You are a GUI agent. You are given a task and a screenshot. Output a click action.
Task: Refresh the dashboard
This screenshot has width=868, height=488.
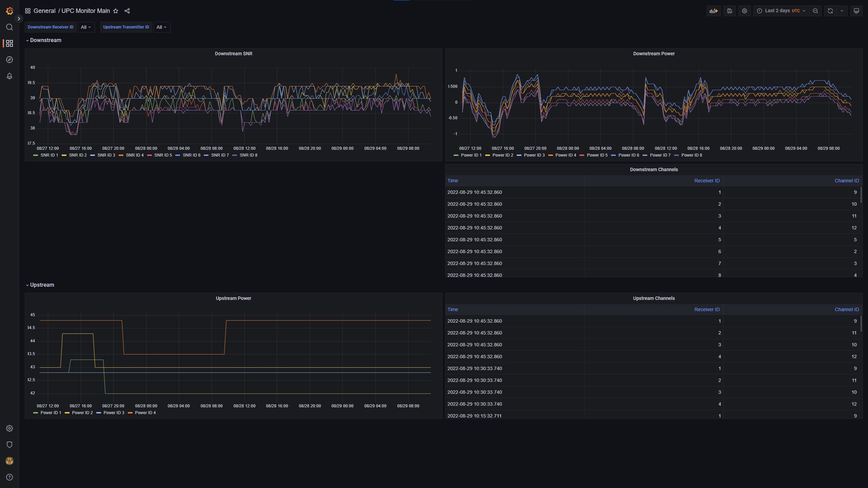[830, 11]
